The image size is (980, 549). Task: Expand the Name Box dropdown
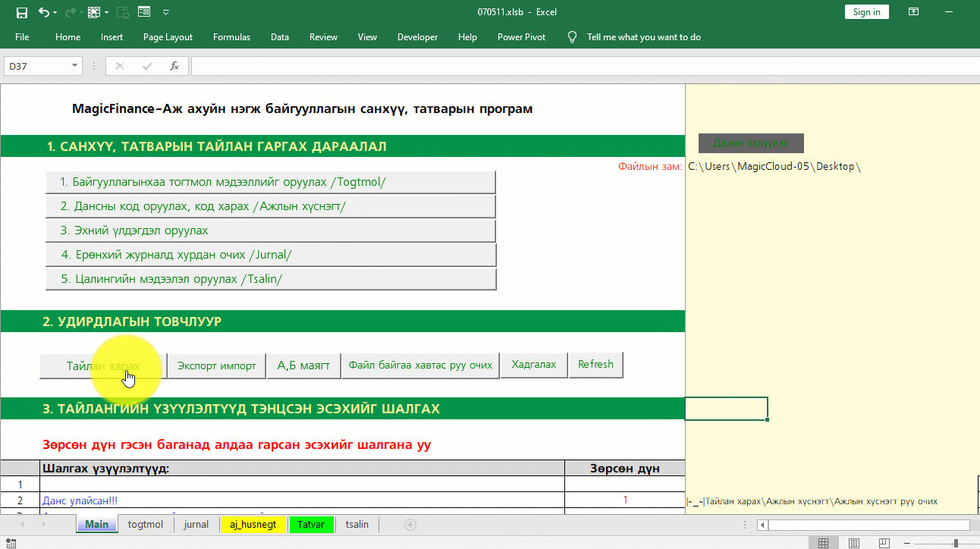pos(74,66)
